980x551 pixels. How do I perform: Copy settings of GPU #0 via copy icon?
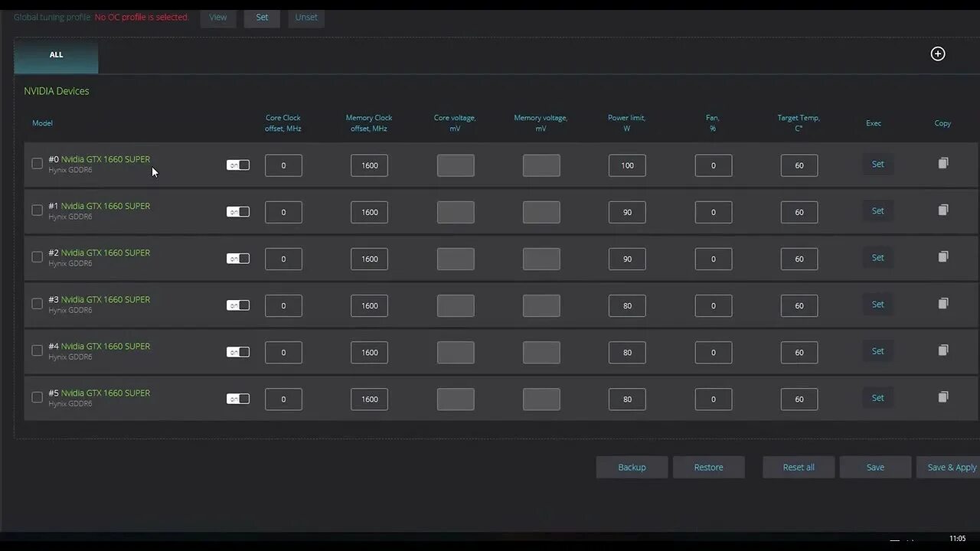[943, 163]
